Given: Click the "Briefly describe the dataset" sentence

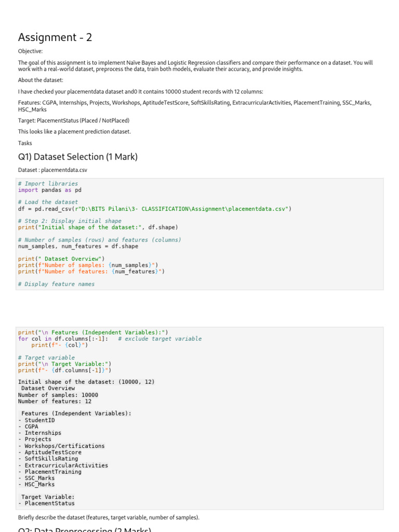Looking at the screenshot, I should coord(108,517).
